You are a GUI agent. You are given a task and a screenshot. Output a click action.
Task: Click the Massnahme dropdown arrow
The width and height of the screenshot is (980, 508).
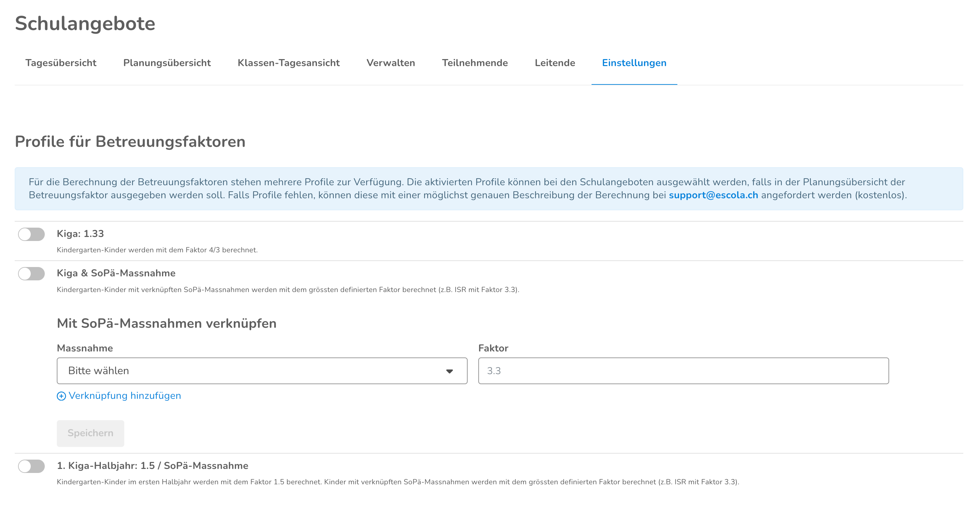click(x=449, y=371)
